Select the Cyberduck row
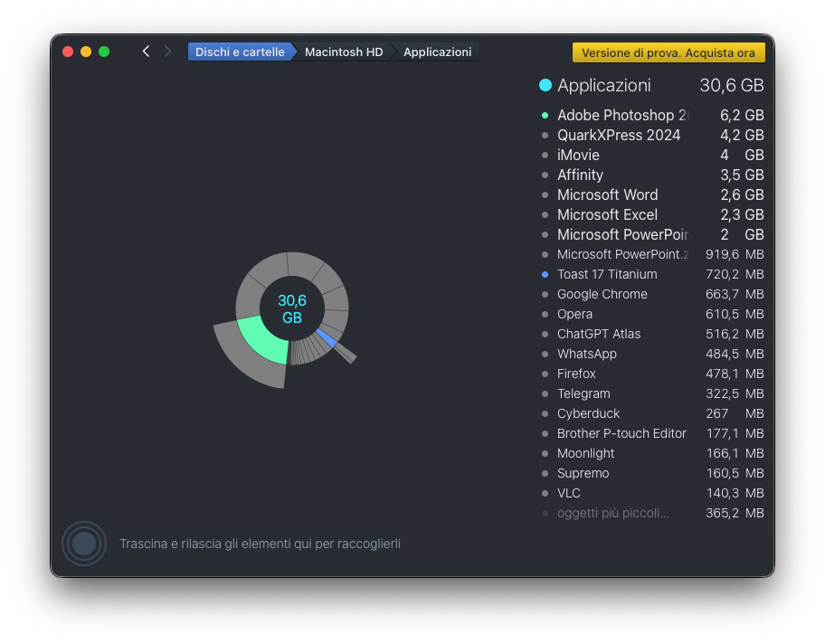 click(652, 413)
